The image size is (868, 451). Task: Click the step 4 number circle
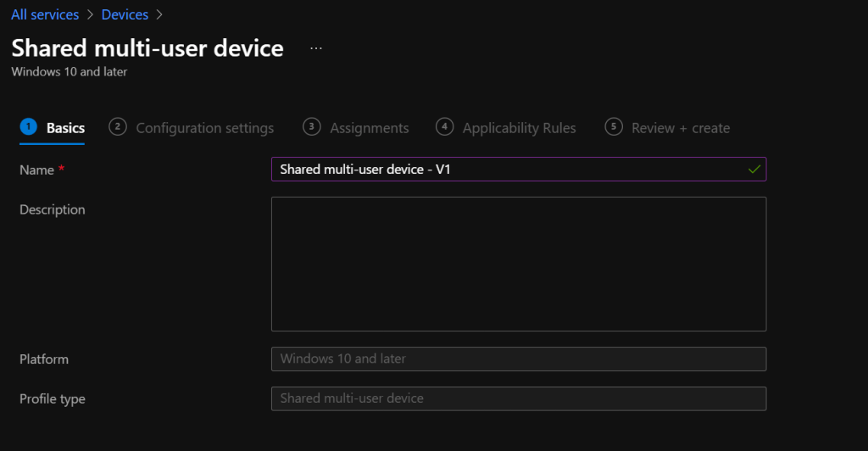click(444, 127)
